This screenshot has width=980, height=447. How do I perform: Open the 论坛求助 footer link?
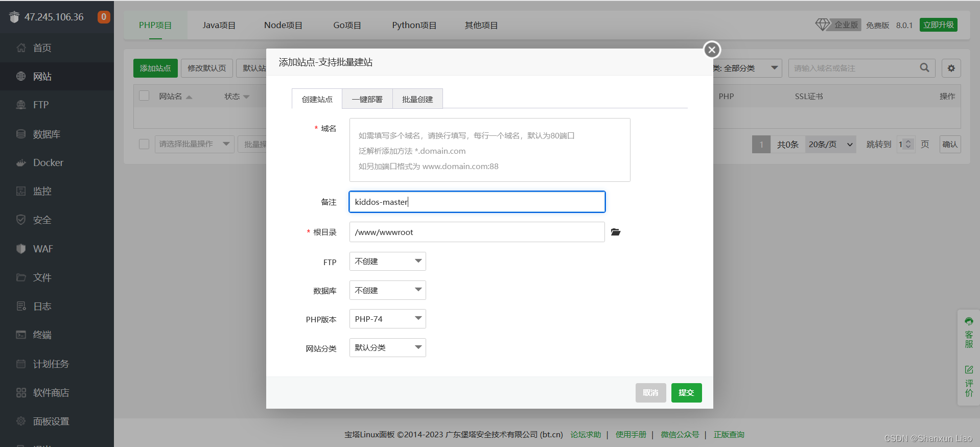click(x=586, y=435)
